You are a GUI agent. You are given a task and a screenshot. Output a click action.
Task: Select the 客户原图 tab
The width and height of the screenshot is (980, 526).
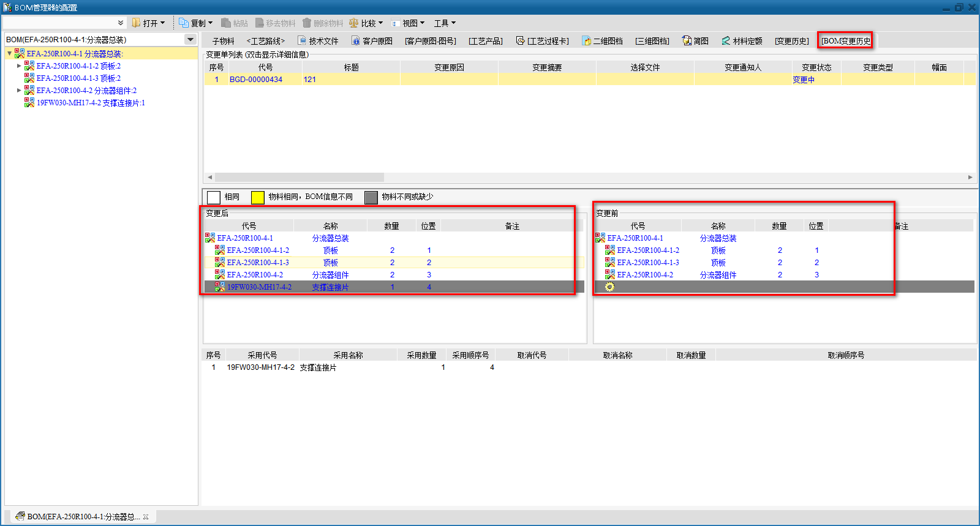pos(372,41)
